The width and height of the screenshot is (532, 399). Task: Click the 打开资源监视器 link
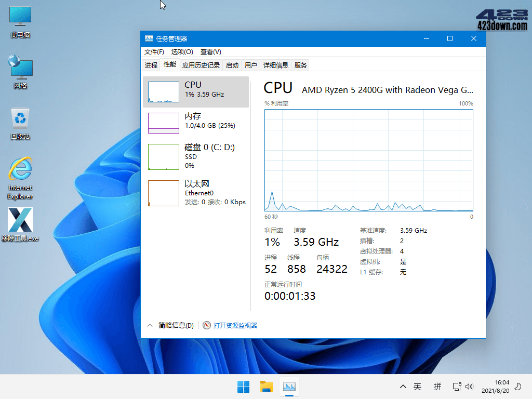pos(235,325)
